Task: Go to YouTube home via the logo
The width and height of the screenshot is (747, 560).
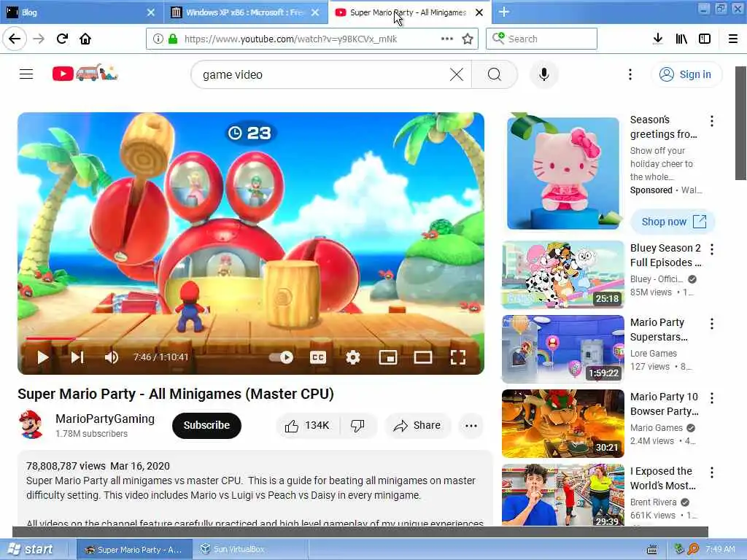Action: point(85,73)
